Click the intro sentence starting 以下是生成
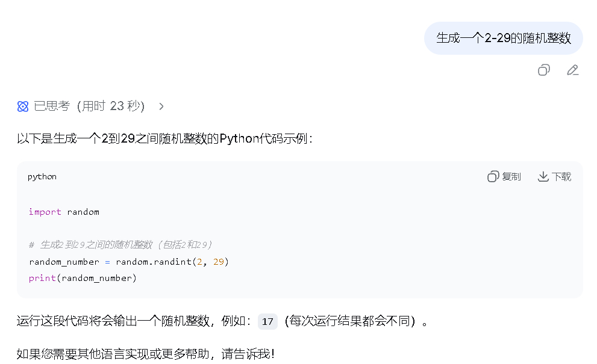Image resolution: width=597 pixels, height=364 pixels. click(164, 139)
